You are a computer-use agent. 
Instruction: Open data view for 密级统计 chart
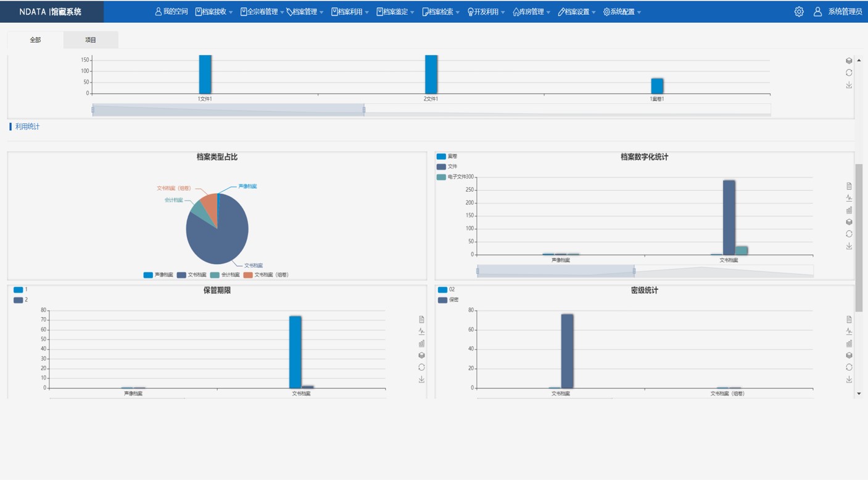tap(849, 320)
